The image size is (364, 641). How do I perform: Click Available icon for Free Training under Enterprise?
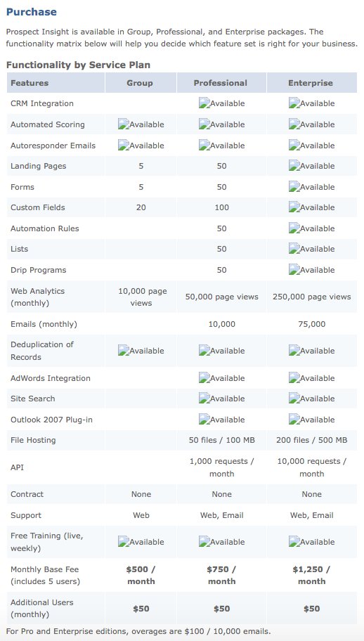312,542
